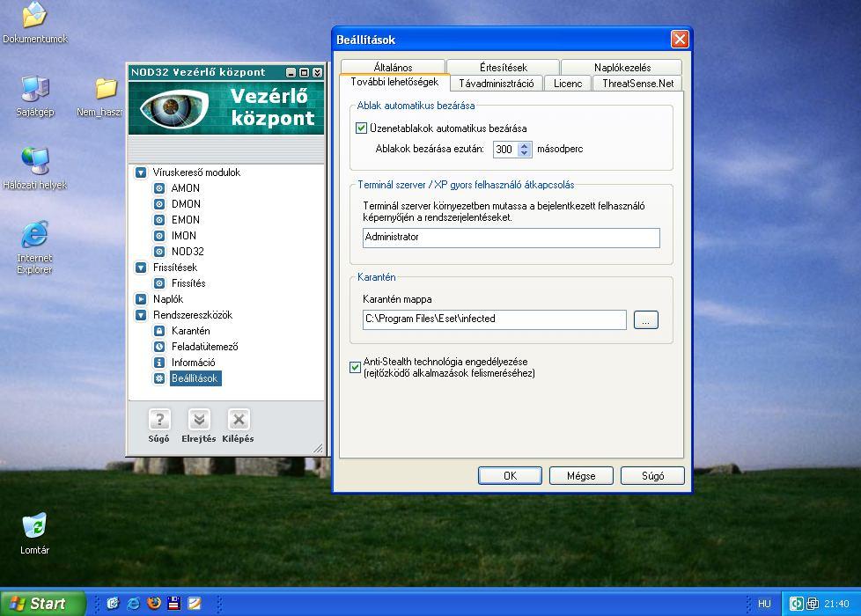861x616 pixels.
Task: Select the Naplók tree label
Action: pos(168,299)
